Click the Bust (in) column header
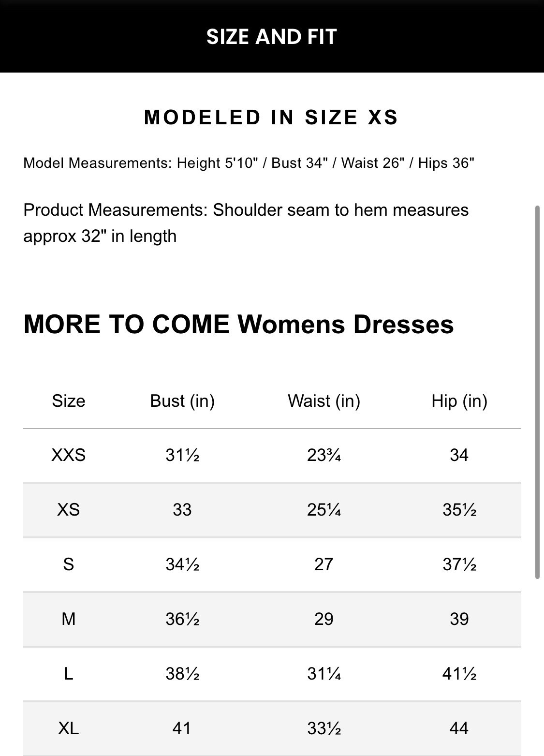Viewport: 544px width, 756px height. click(182, 401)
